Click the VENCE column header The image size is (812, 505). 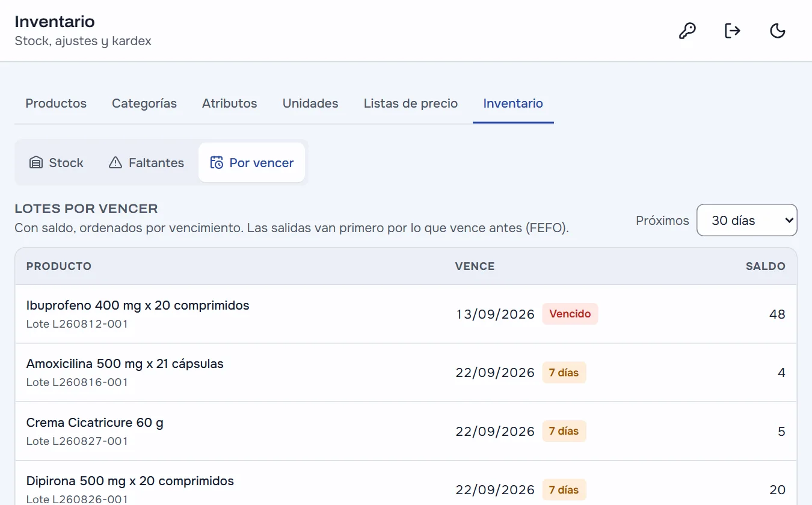tap(475, 266)
